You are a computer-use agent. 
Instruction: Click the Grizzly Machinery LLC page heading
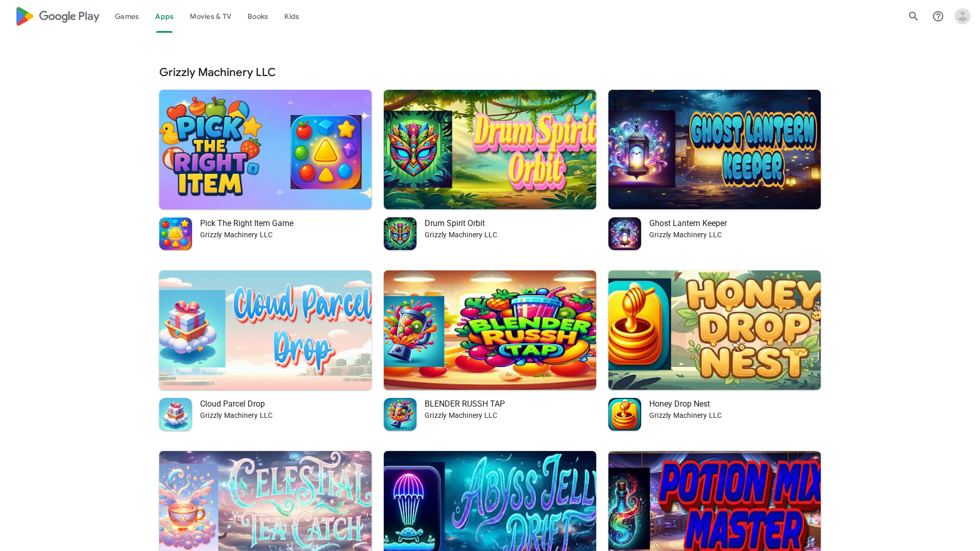pyautogui.click(x=217, y=72)
